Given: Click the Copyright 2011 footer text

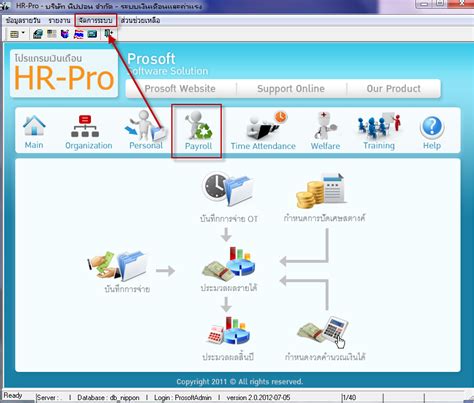Looking at the screenshot, I should tap(239, 382).
